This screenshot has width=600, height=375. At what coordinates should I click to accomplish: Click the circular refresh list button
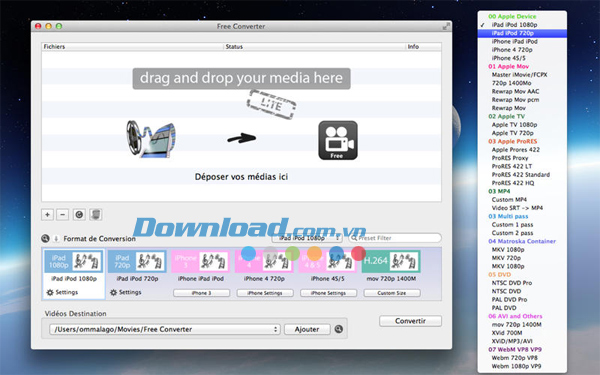point(79,215)
